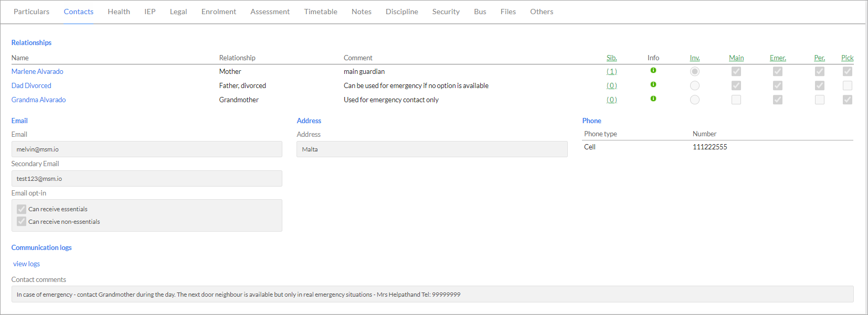Click the Grandmother relationship cell
This screenshot has height=315, width=868.
(x=239, y=100)
